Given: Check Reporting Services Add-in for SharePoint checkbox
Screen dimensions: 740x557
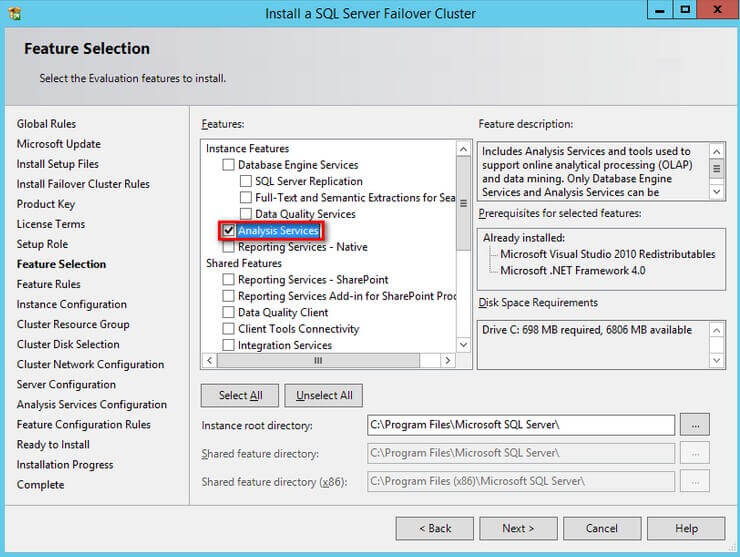Looking at the screenshot, I should pyautogui.click(x=228, y=296).
